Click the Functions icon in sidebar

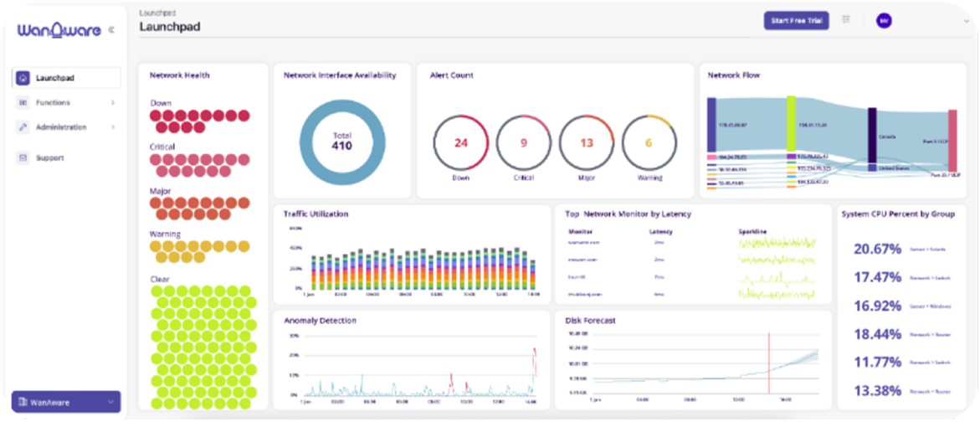click(x=23, y=102)
